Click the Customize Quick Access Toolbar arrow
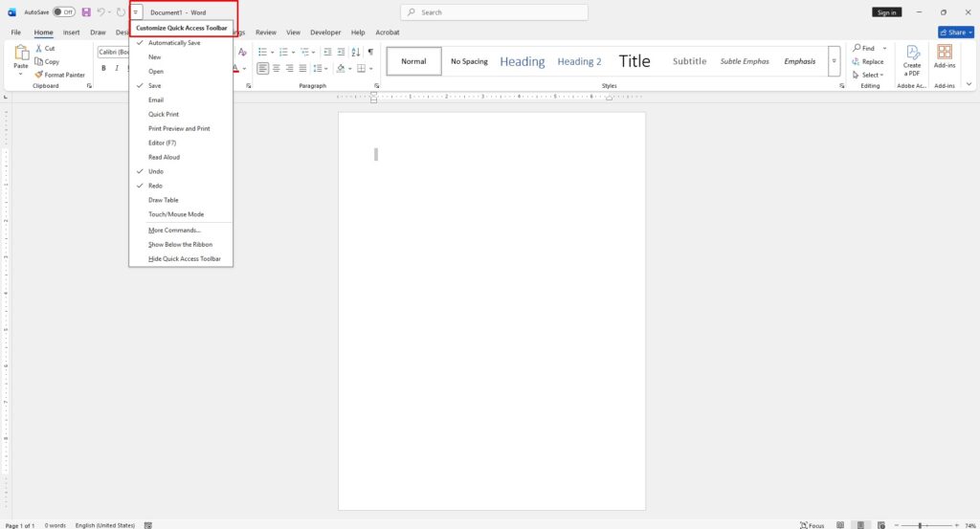The height and width of the screenshot is (529, 980). [x=136, y=11]
